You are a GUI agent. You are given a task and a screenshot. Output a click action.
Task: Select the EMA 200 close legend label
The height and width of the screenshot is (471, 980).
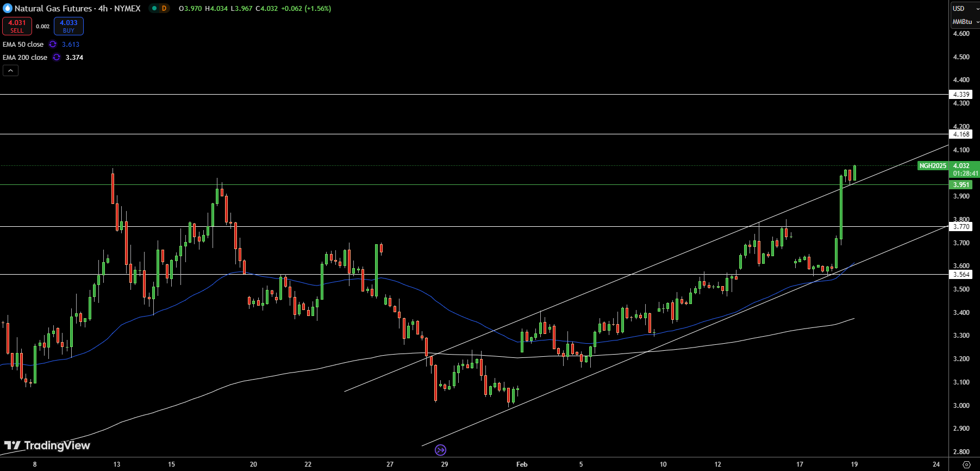pyautogui.click(x=25, y=57)
